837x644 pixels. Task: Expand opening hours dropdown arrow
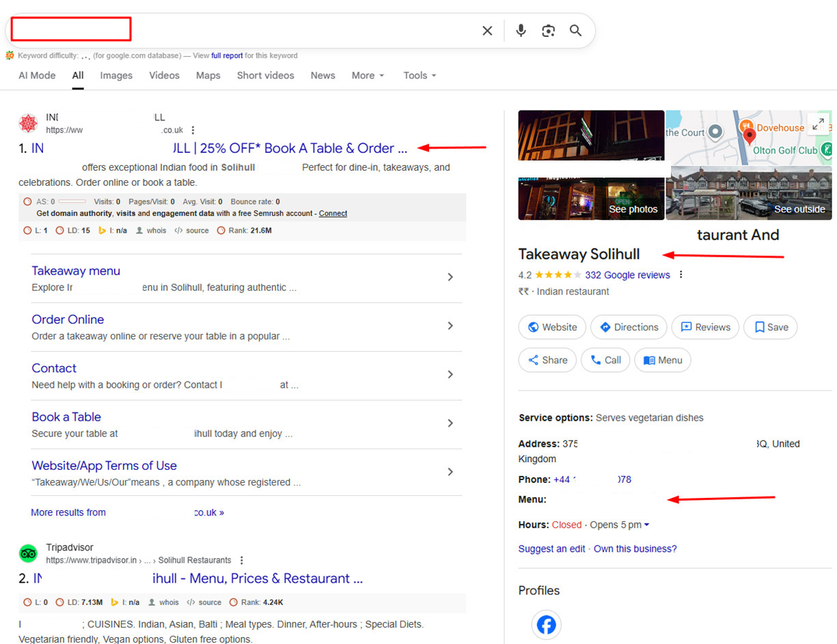pos(646,525)
